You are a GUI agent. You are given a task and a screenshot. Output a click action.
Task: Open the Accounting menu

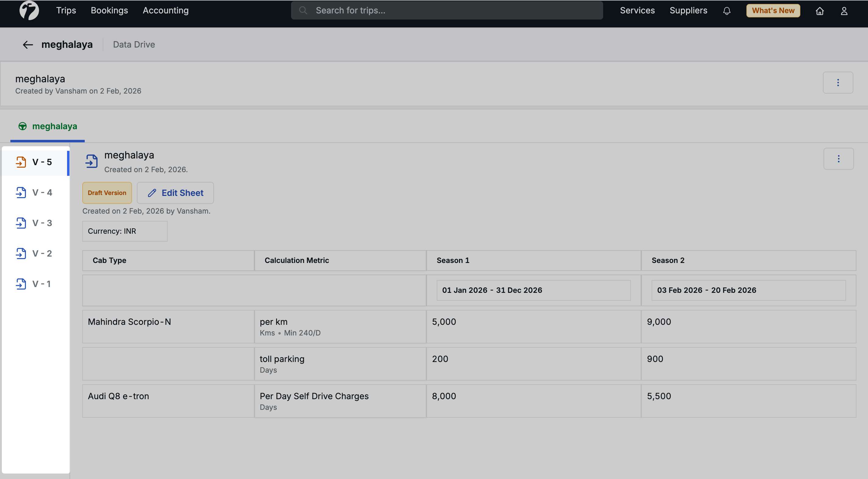[165, 10]
